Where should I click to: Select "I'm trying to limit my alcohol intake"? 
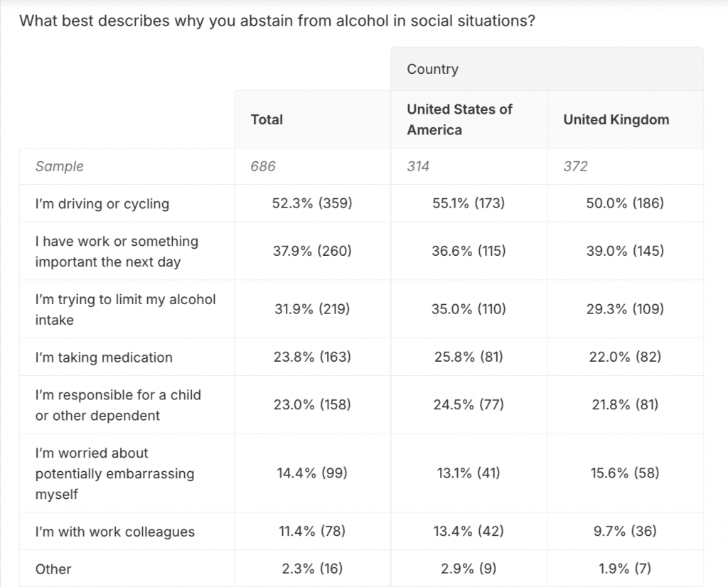tap(125, 310)
